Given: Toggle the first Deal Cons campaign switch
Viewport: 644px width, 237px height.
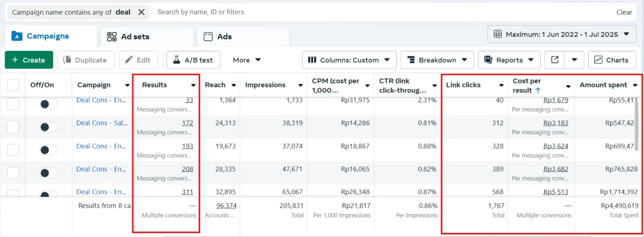Looking at the screenshot, I should click(x=48, y=104).
